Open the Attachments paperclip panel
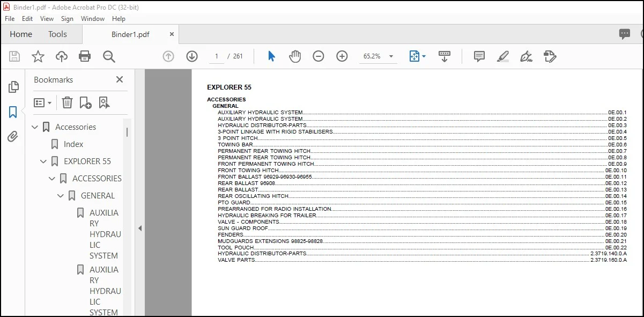Viewport: 644px width, 317px height. [x=13, y=137]
